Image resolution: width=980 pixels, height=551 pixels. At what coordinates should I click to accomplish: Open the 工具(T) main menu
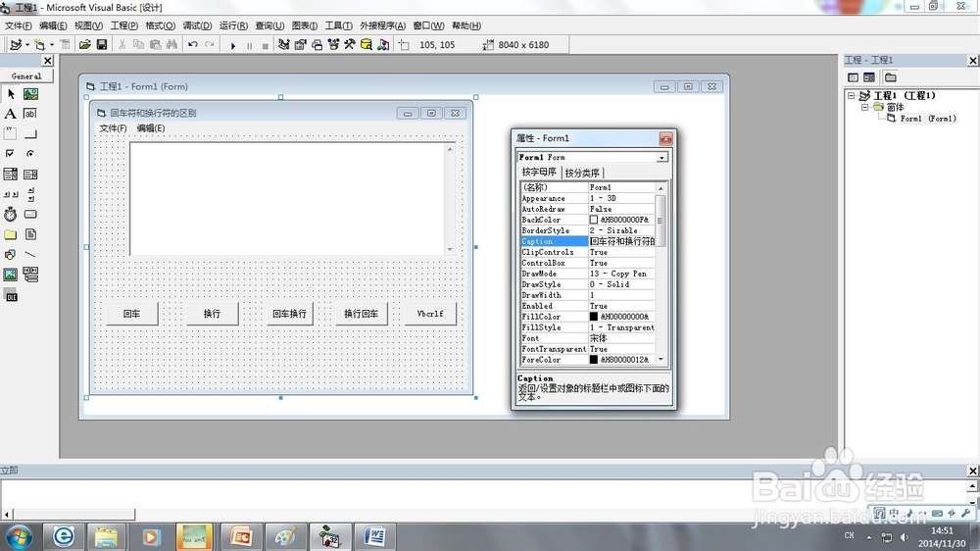click(x=338, y=25)
